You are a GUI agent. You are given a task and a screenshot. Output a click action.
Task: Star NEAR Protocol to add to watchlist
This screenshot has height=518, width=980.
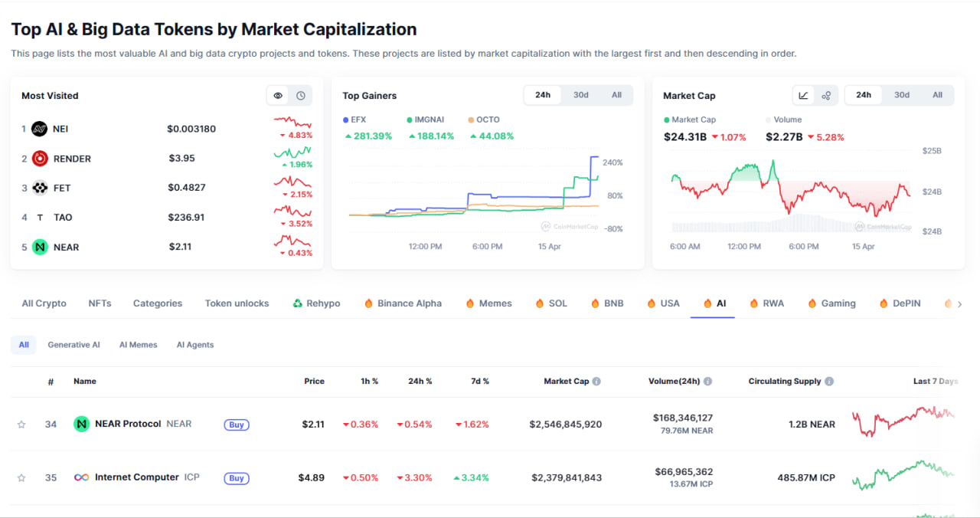21,425
